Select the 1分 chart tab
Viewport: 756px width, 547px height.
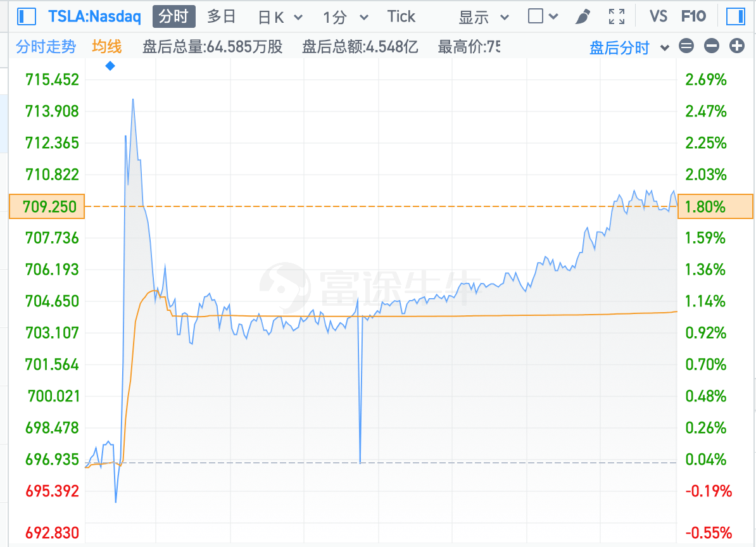pos(335,17)
